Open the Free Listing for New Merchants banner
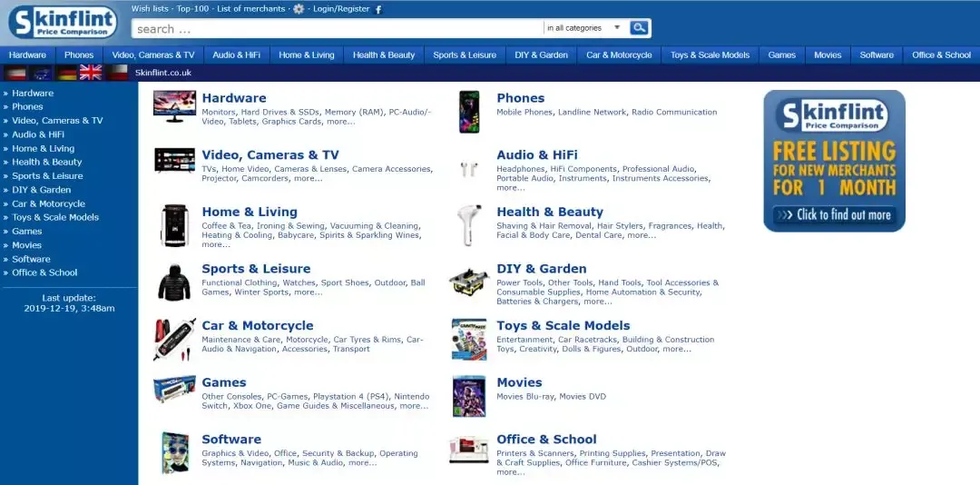 tap(835, 161)
